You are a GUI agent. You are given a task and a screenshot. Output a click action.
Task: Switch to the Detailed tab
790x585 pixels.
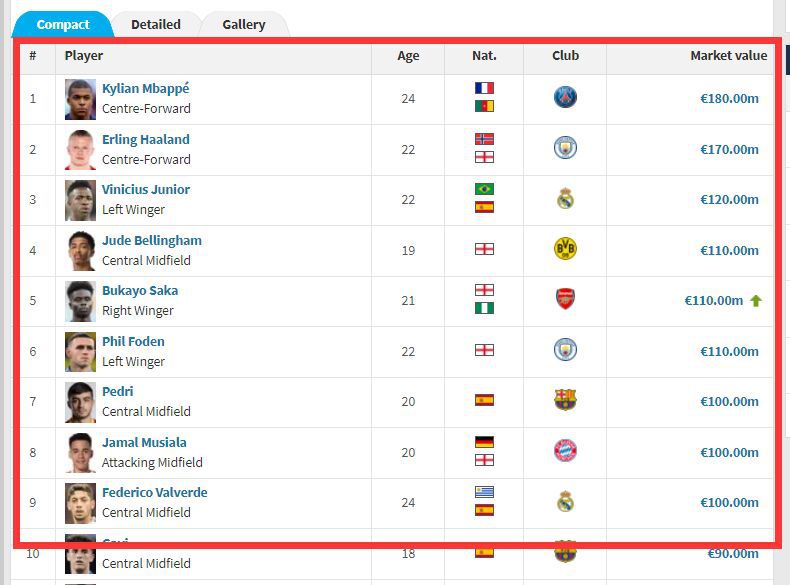156,24
